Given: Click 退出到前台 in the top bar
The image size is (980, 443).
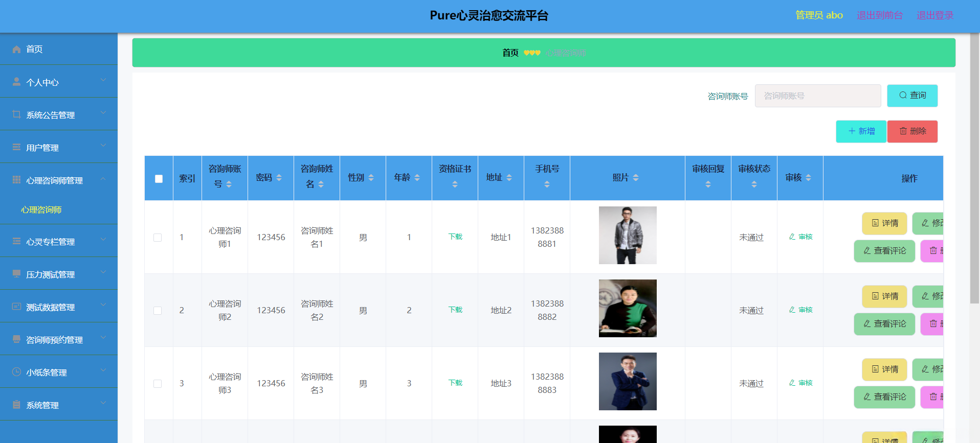Looking at the screenshot, I should click(x=879, y=15).
